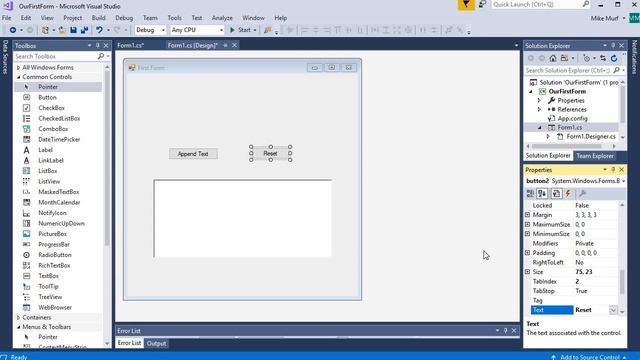Viewport: 640px width, 360px height.
Task: Choose the ComboBox toolbox item
Action: tap(53, 129)
